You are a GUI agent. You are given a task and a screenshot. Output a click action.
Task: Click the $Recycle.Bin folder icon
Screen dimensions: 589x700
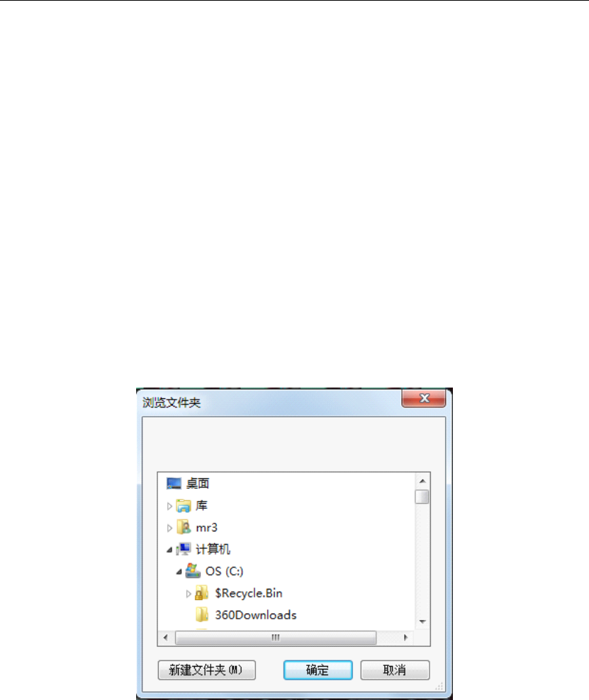tap(202, 593)
